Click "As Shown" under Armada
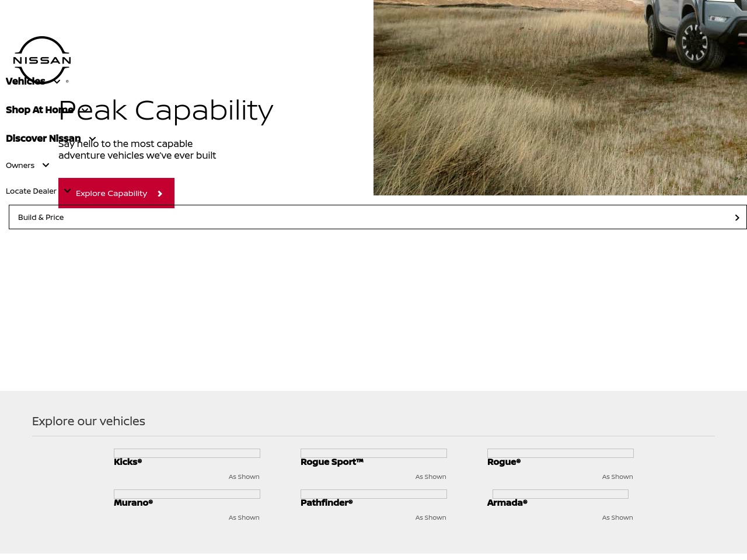Screen dimensions: 747x560 click(617, 517)
